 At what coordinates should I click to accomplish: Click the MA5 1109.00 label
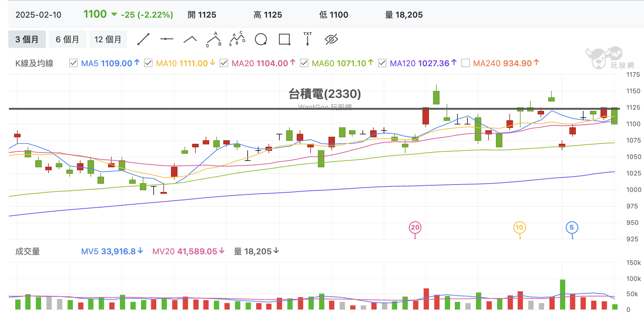pos(110,63)
